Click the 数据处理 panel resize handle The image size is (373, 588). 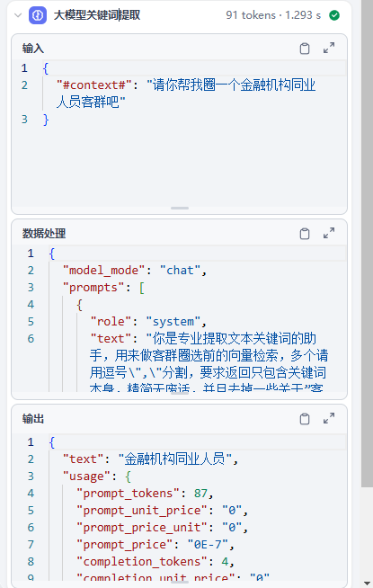pos(180,394)
